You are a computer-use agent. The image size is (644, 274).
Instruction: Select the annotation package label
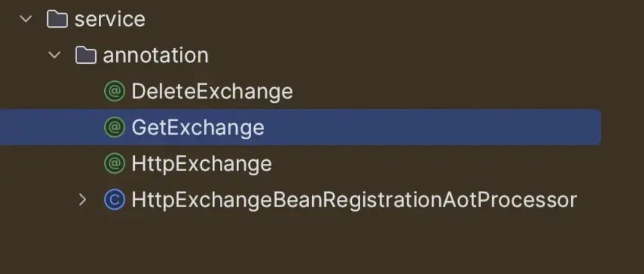155,55
